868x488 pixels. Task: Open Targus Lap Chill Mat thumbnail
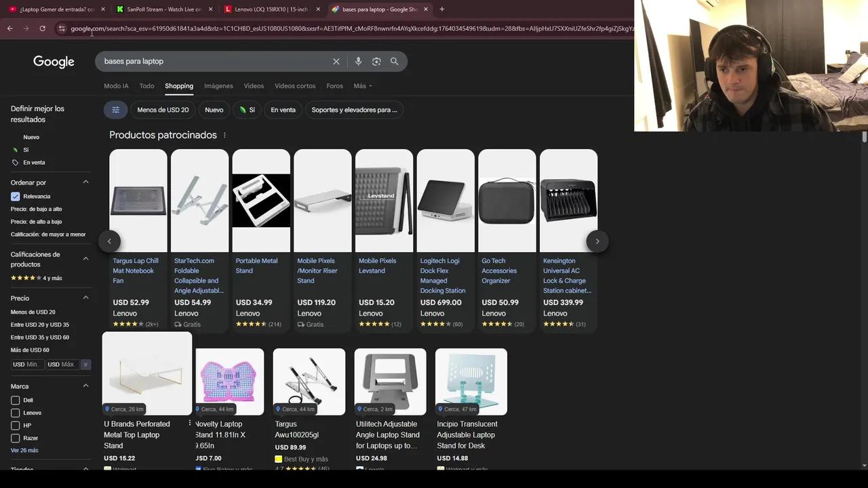pyautogui.click(x=138, y=201)
